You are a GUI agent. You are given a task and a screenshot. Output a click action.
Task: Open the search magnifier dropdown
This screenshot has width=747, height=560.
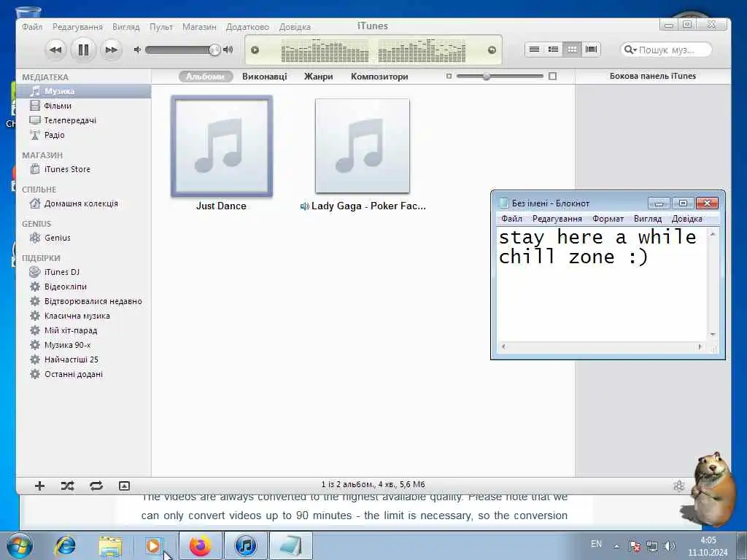(x=630, y=50)
